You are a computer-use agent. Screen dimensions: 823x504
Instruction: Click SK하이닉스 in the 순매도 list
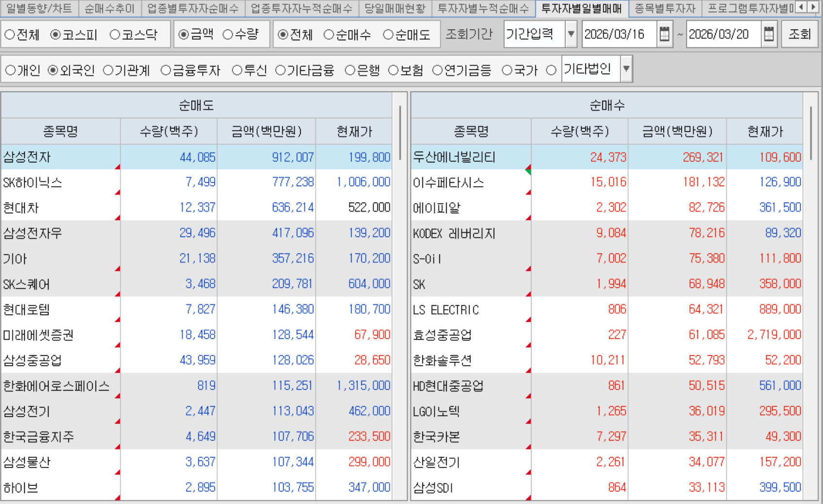click(x=32, y=183)
